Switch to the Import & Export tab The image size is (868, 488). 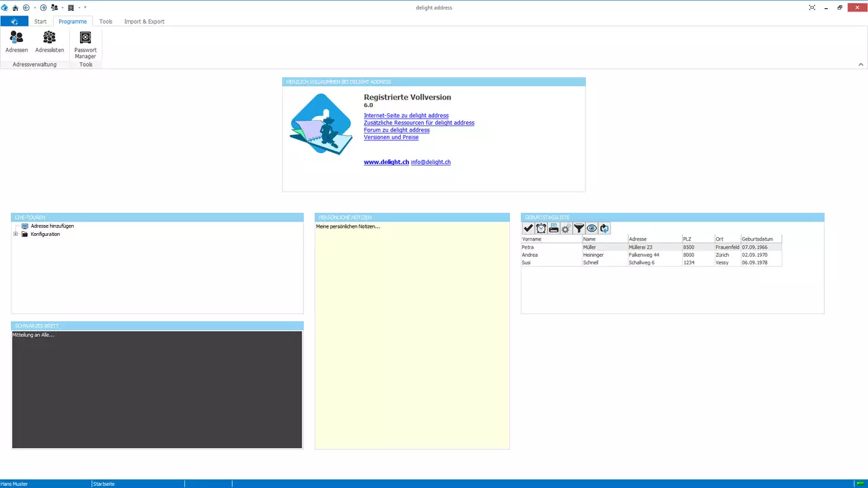144,22
